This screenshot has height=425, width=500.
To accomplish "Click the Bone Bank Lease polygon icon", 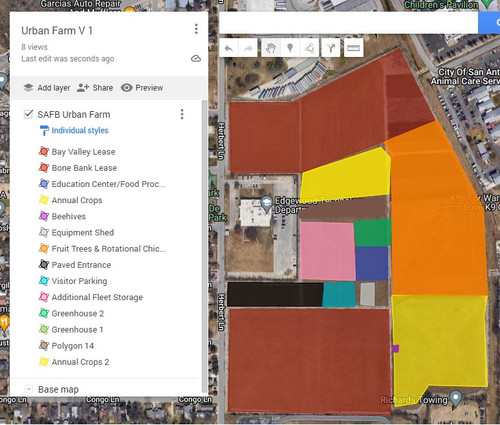I will point(44,167).
